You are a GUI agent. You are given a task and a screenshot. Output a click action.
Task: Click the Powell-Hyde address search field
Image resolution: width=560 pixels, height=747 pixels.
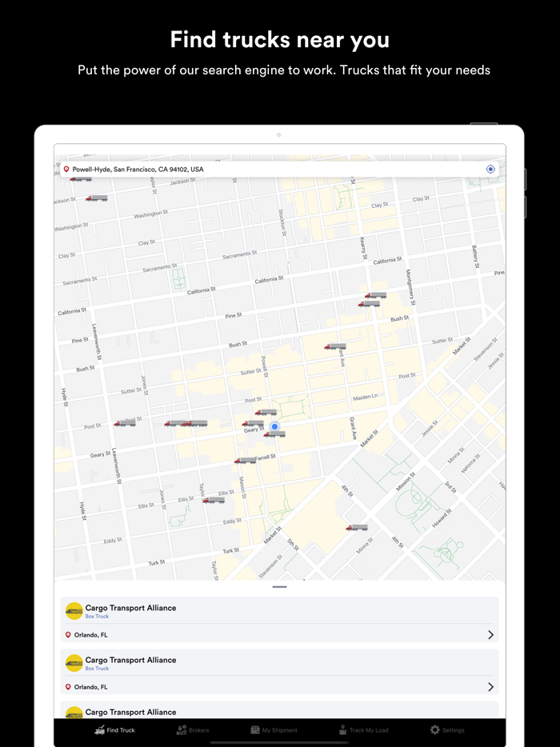click(280, 169)
